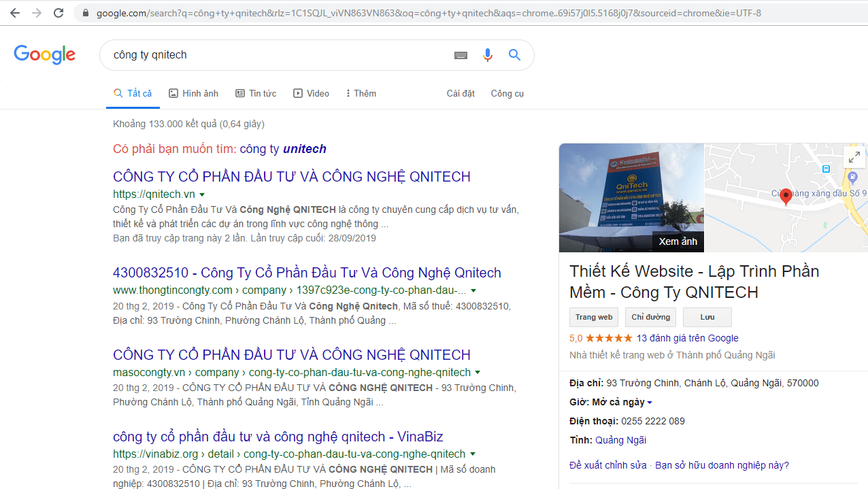
Task: Click the Chỉ đường button
Action: [651, 317]
